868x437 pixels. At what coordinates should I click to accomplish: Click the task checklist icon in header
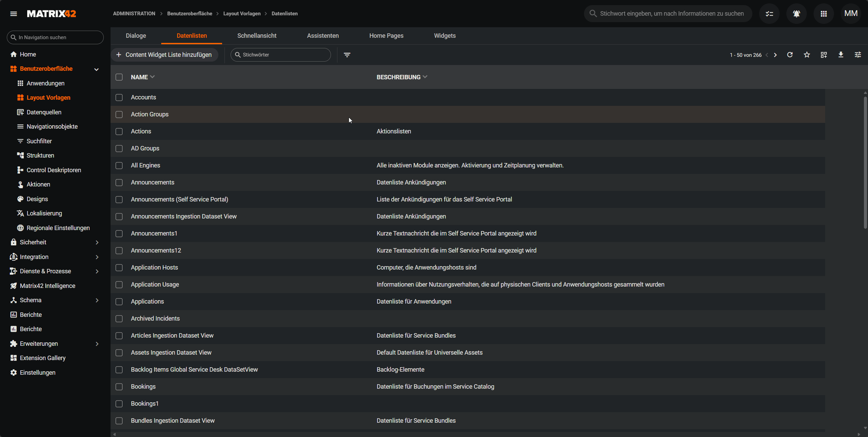click(x=769, y=14)
